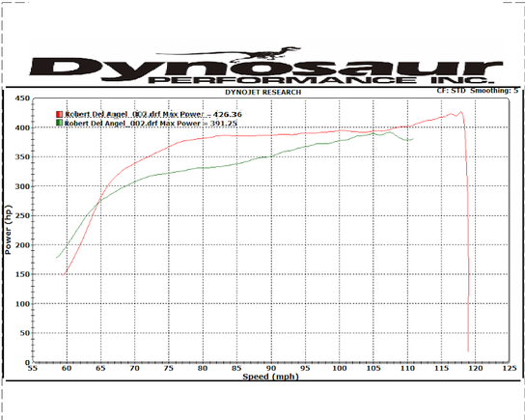Click the 95 tick label on speed axis
The image size is (525, 420).
tap(305, 369)
